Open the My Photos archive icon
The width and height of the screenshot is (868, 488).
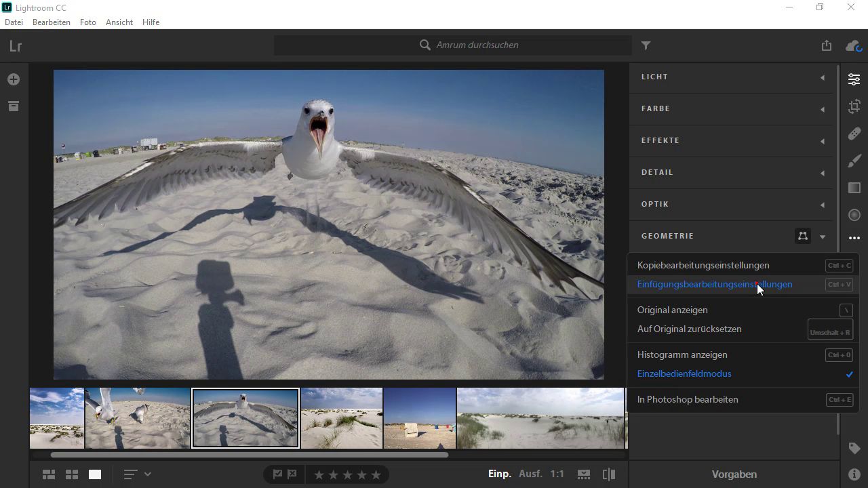14,106
